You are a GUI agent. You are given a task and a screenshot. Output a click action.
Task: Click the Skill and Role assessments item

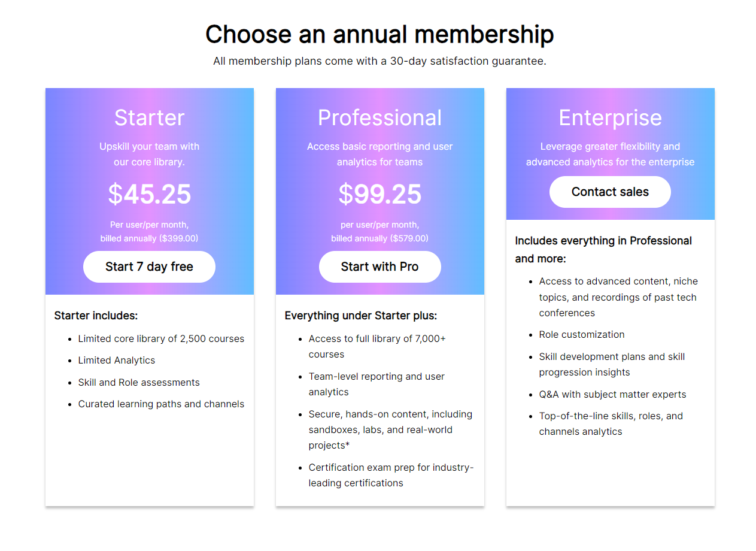point(139,382)
